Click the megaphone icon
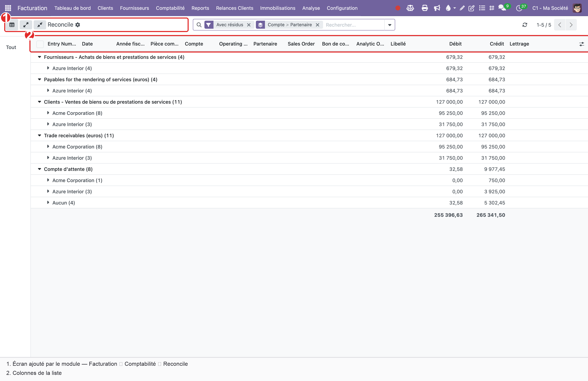The width and height of the screenshot is (588, 381). click(x=437, y=8)
